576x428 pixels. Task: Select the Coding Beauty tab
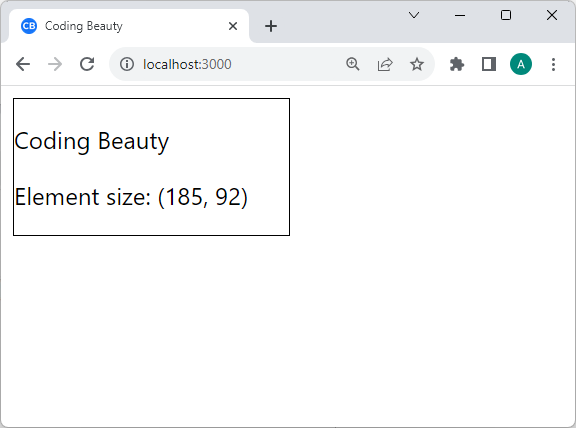(129, 26)
